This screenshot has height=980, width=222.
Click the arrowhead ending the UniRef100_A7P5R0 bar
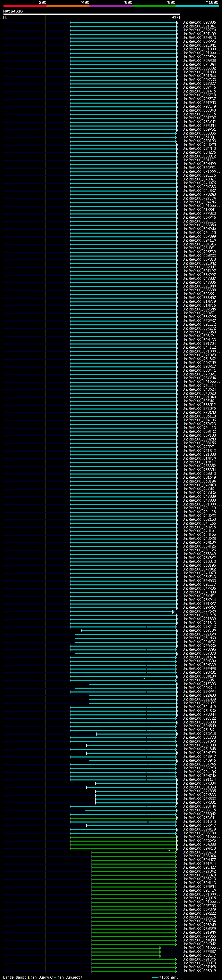click(173, 612)
